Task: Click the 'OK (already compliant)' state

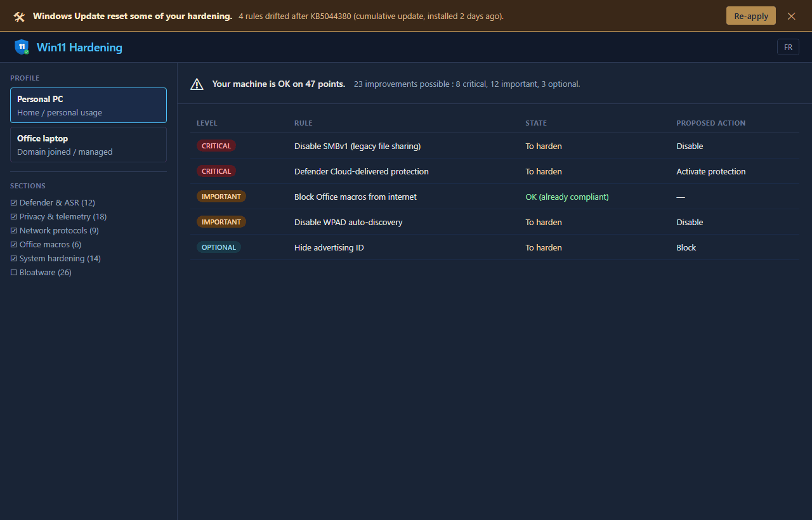Action: tap(567, 197)
